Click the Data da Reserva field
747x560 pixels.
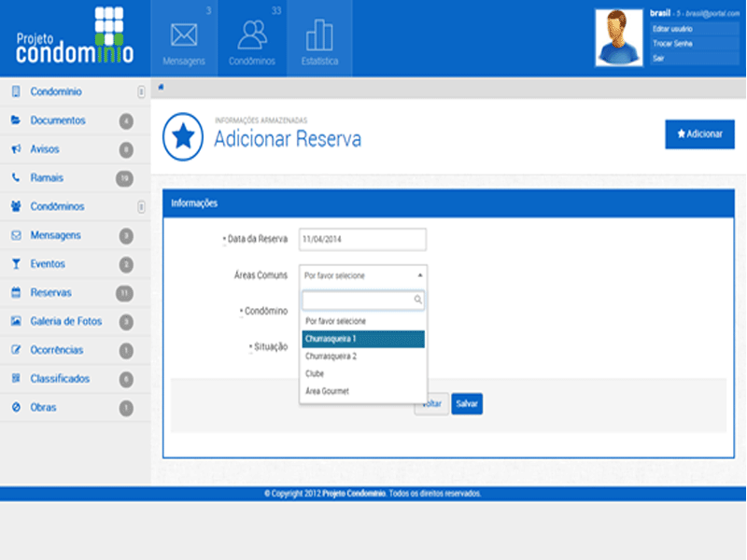coord(362,239)
